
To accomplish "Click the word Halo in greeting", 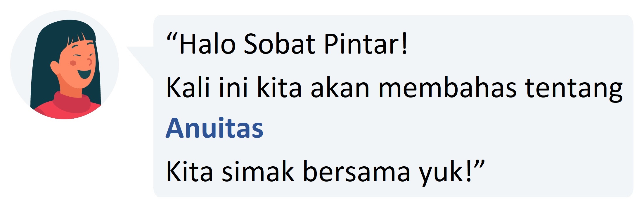I will point(208,44).
